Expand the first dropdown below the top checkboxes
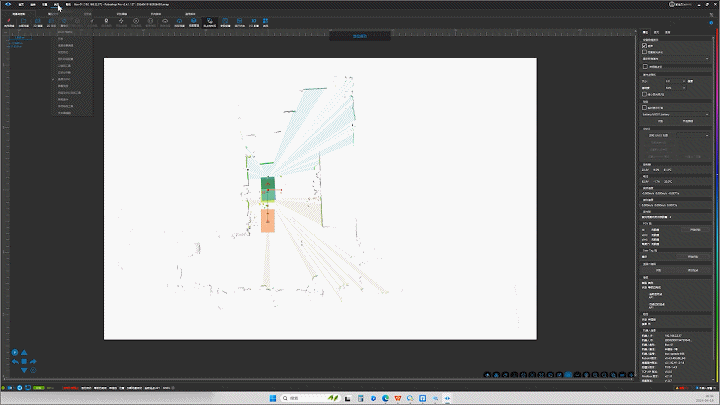Image resolution: width=720 pixels, height=405 pixels. point(675,59)
